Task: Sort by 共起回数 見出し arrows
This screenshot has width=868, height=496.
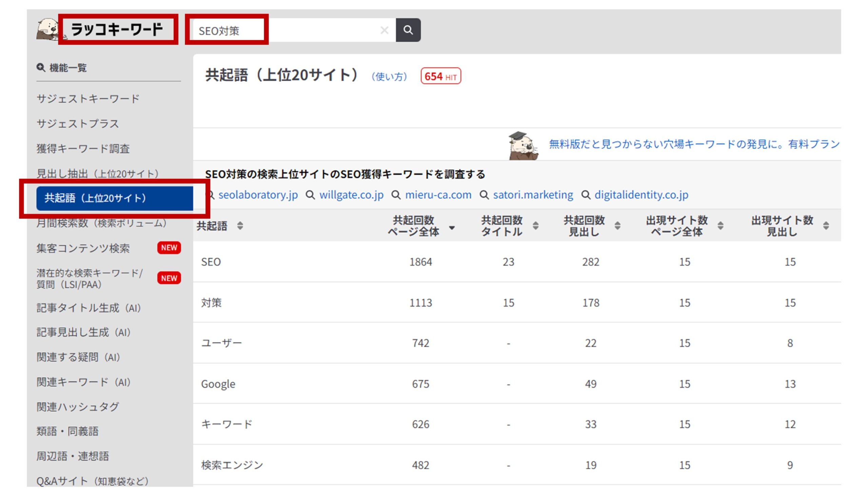Action: coord(618,225)
